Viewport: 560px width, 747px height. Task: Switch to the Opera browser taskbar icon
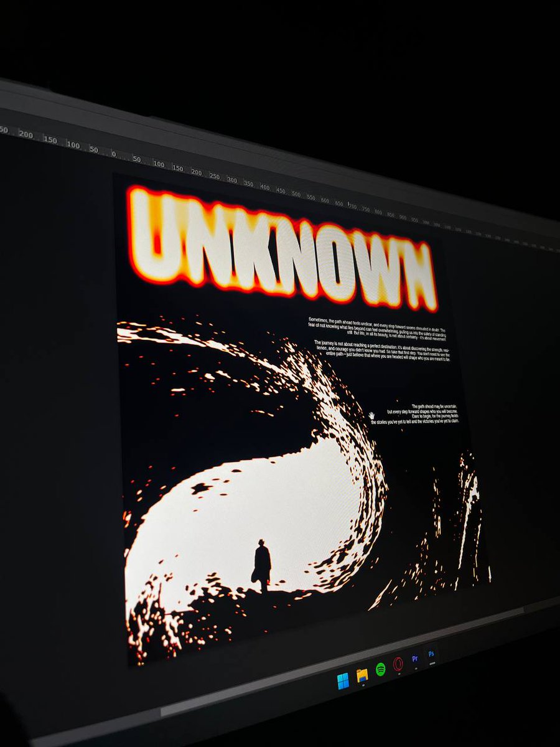(398, 664)
